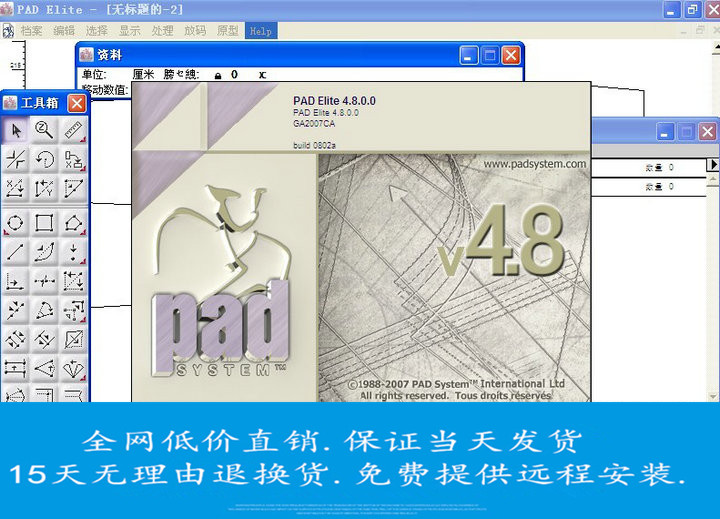Close the 资料 window
Viewport: 720px width, 519px height.
tap(511, 56)
